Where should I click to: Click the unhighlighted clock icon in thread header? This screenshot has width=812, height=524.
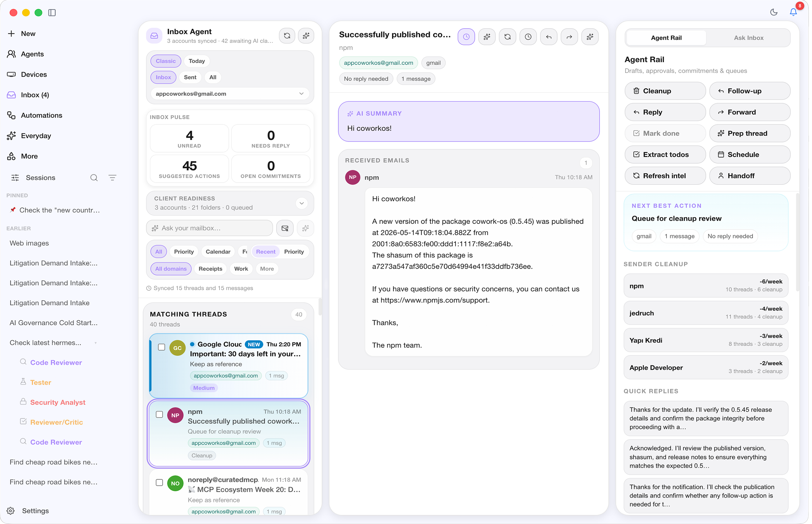528,37
